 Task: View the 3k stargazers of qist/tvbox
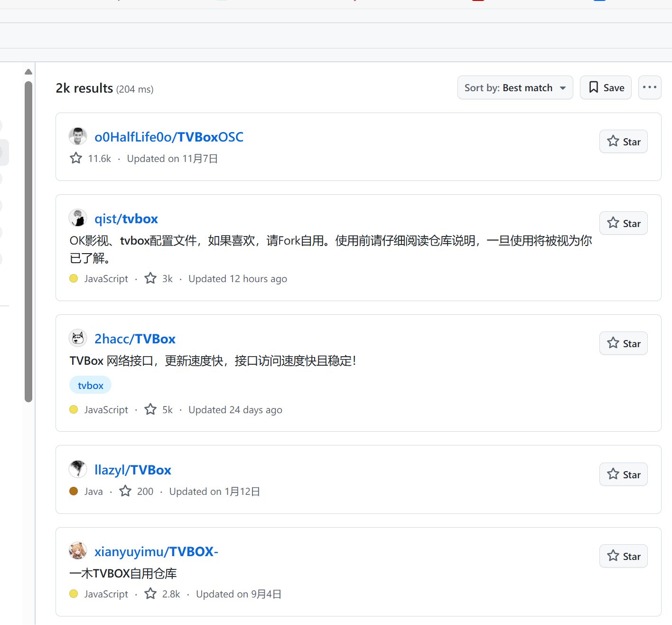159,278
